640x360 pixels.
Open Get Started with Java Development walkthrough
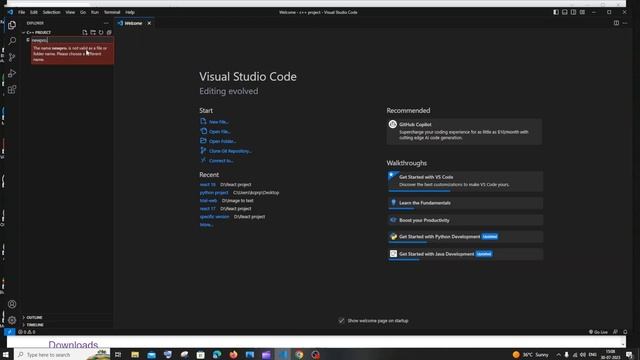click(464, 254)
